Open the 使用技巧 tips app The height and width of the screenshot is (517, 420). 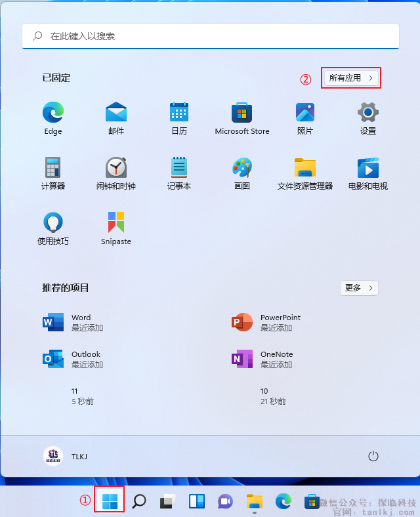[53, 228]
